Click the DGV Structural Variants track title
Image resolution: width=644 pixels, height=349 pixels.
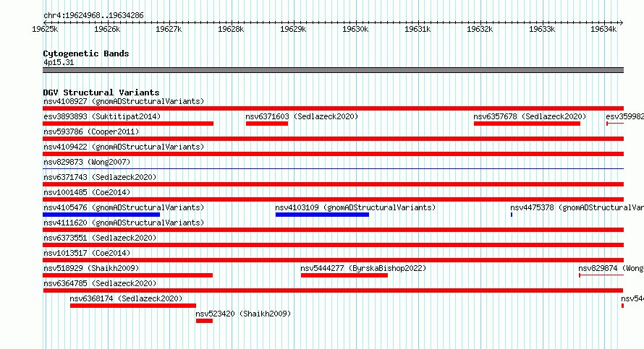[101, 92]
